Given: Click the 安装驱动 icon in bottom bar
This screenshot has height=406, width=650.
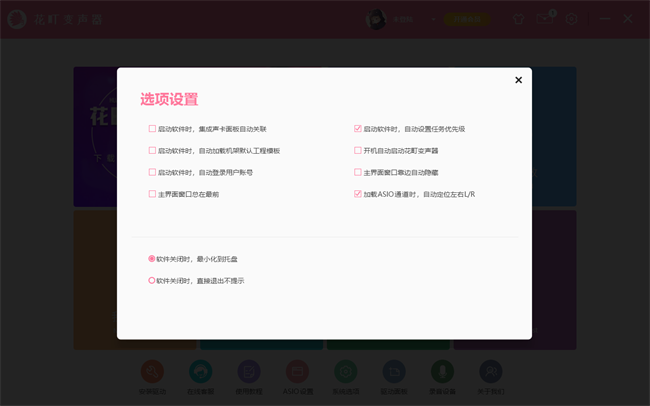Looking at the screenshot, I should [152, 373].
